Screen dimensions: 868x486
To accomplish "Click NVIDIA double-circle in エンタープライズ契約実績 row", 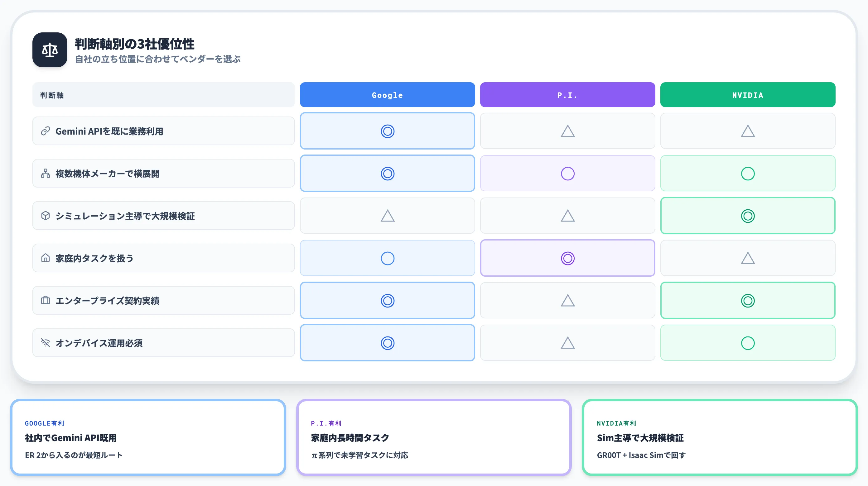I will click(748, 301).
